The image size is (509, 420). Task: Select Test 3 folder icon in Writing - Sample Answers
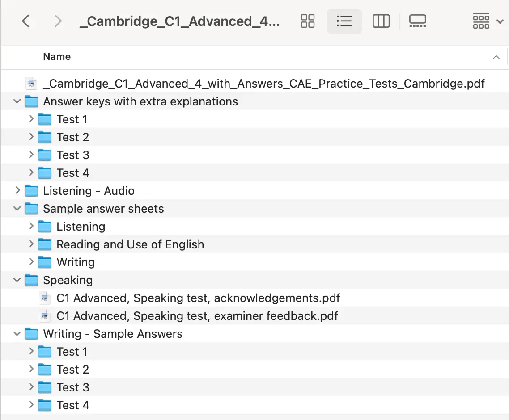[45, 387]
